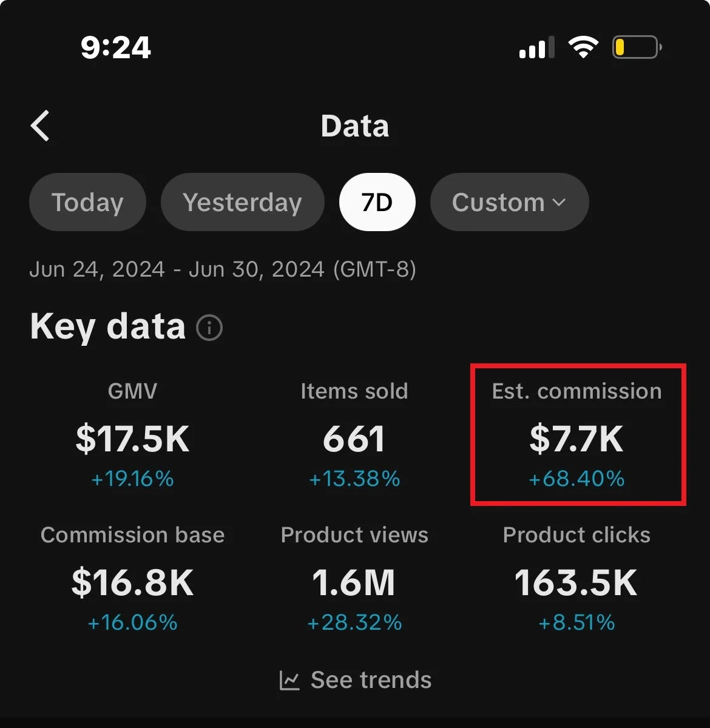Switch to Yesterday time range
710x728 pixels.
pyautogui.click(x=242, y=202)
